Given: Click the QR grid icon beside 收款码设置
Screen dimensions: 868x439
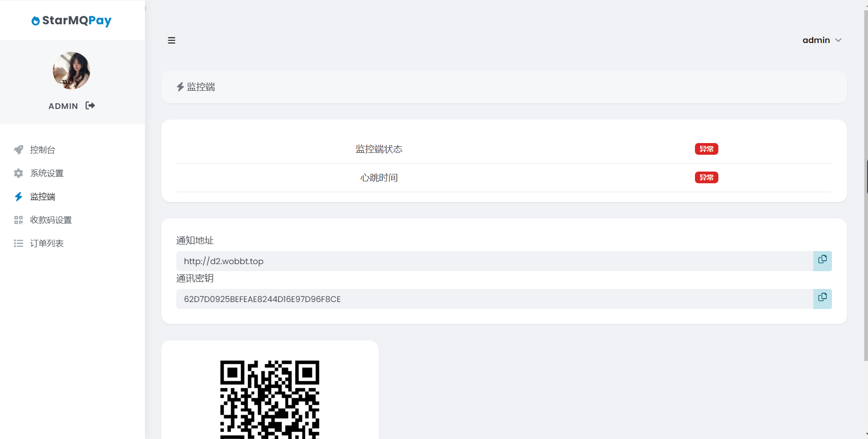Looking at the screenshot, I should 18,220.
